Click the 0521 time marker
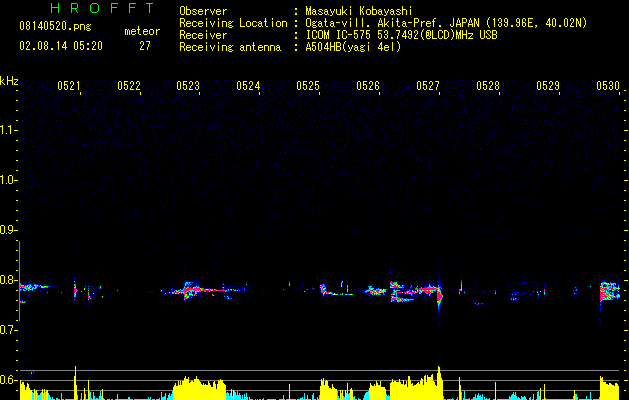Viewport: 629px width, 400px height. tap(69, 86)
